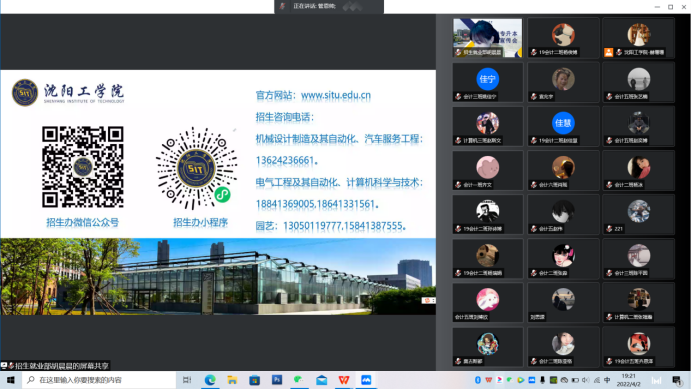This screenshot has height=389, width=692.
Task: Open Microsoft Store from the taskbar
Action: click(254, 380)
